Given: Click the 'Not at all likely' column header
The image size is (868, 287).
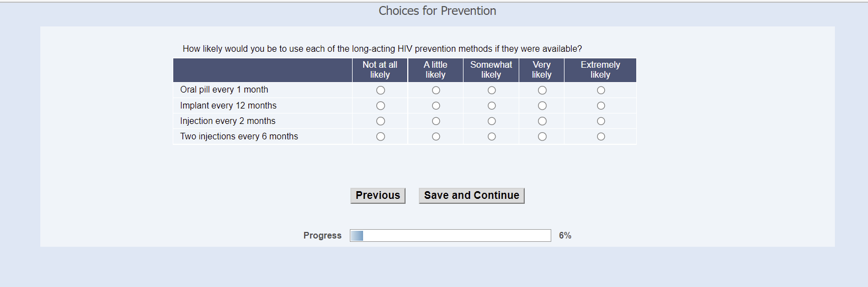Looking at the screenshot, I should coord(380,70).
